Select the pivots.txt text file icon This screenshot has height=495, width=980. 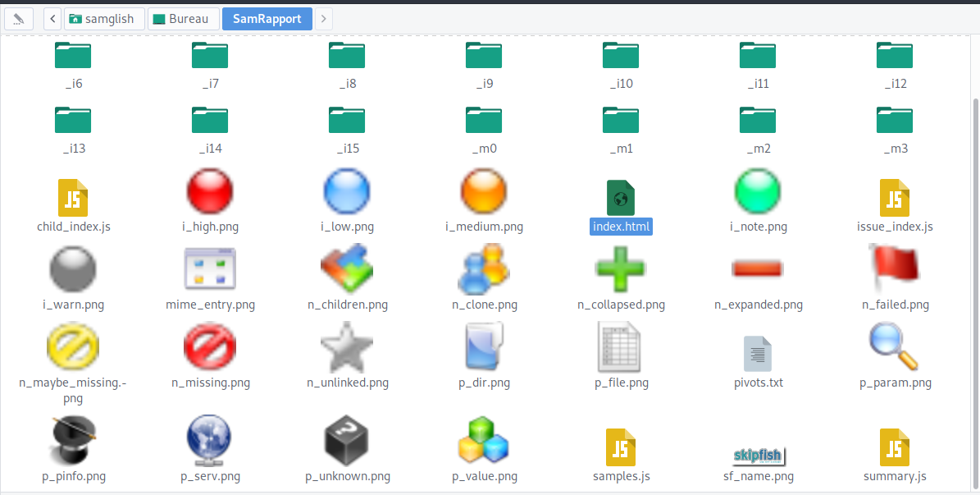click(758, 354)
